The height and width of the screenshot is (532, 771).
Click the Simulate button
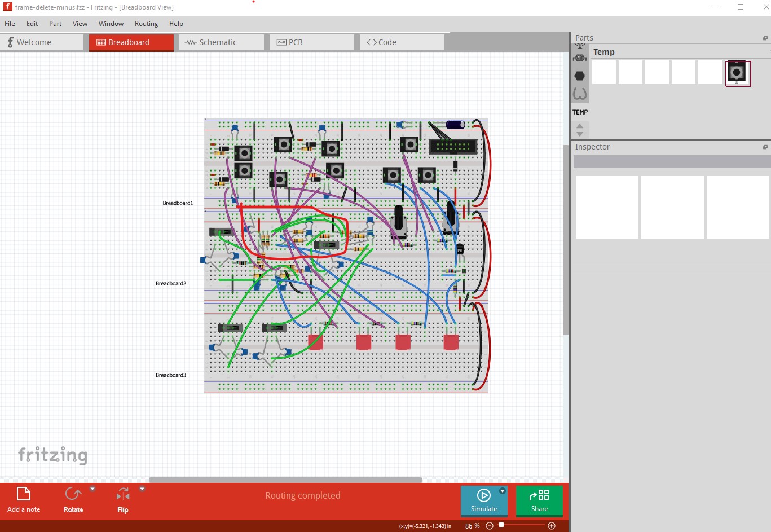pos(483,500)
